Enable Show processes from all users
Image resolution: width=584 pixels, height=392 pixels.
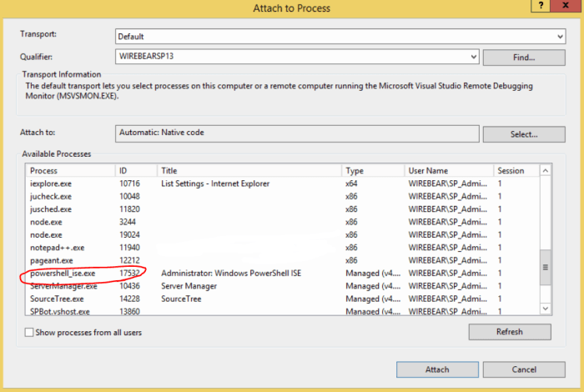[30, 332]
